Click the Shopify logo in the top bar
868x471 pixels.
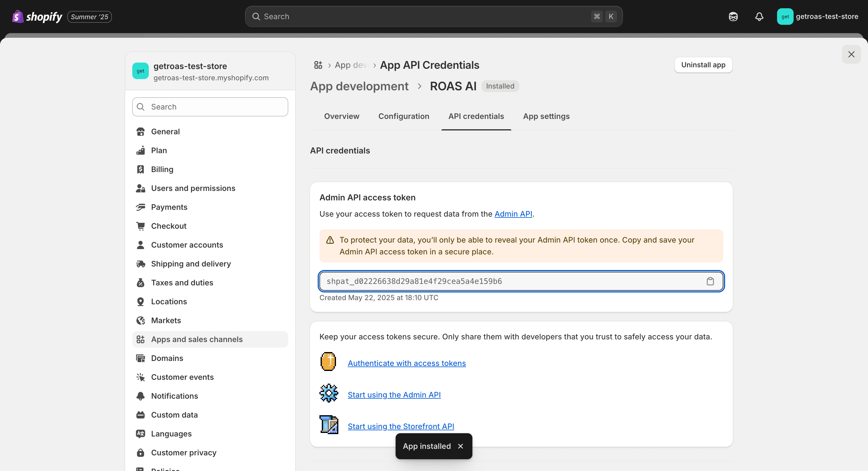click(37, 17)
